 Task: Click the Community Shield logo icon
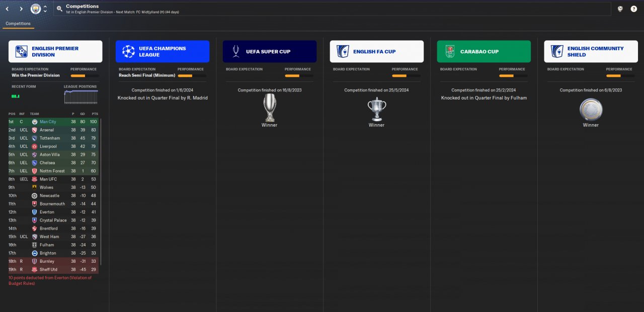(x=557, y=51)
